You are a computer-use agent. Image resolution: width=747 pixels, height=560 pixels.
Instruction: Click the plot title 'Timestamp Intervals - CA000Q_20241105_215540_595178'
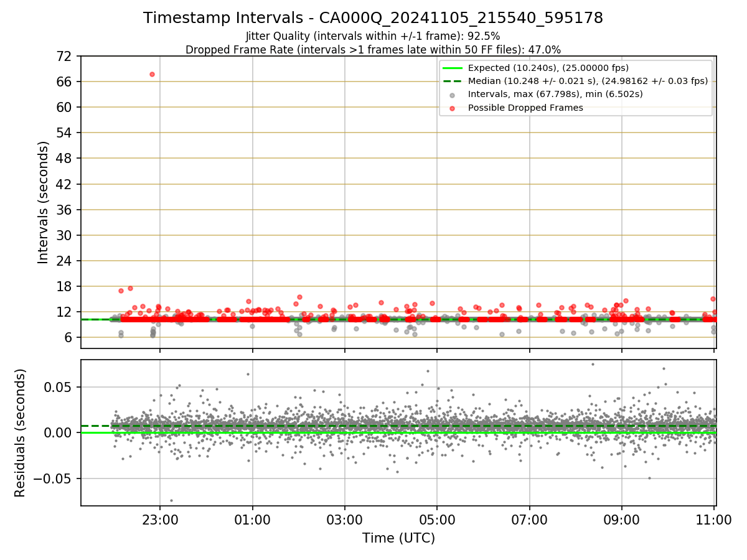[373, 18]
